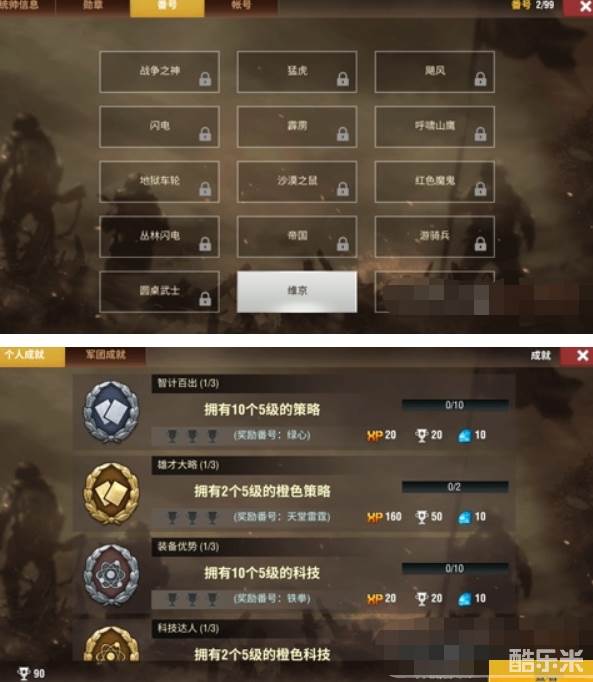This screenshot has width=593, height=682.
Task: Click the lock icon on 战争之神
Action: tap(205, 79)
